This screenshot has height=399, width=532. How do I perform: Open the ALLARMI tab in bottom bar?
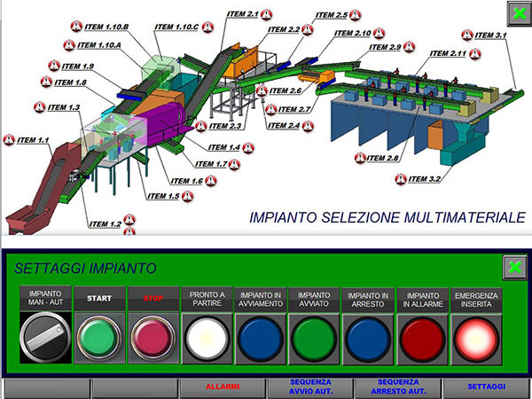tap(221, 387)
